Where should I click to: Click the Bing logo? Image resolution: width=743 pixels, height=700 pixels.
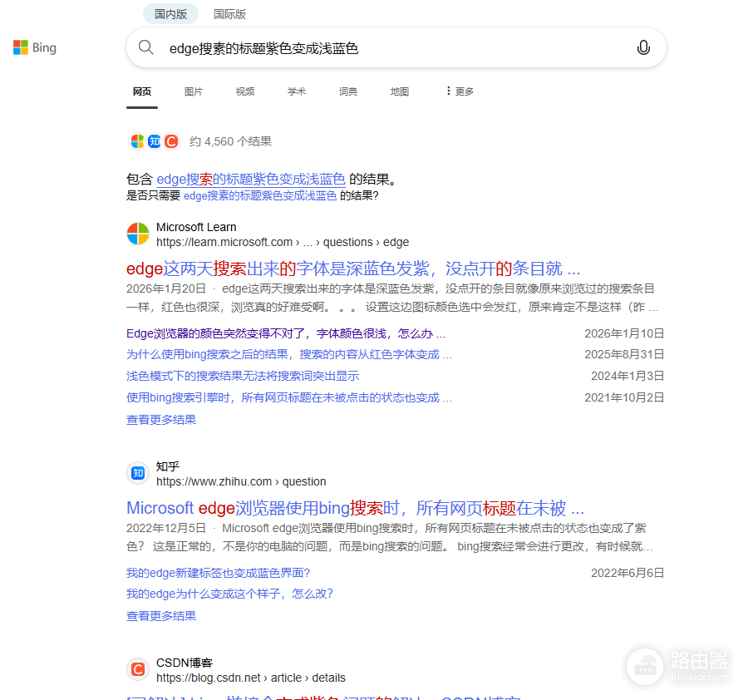[35, 47]
